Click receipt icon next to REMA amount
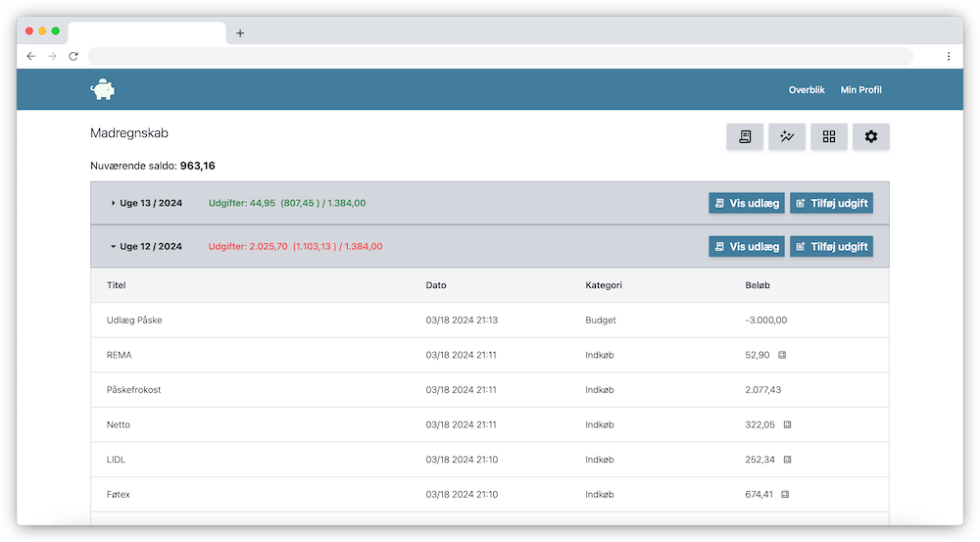 coord(782,355)
